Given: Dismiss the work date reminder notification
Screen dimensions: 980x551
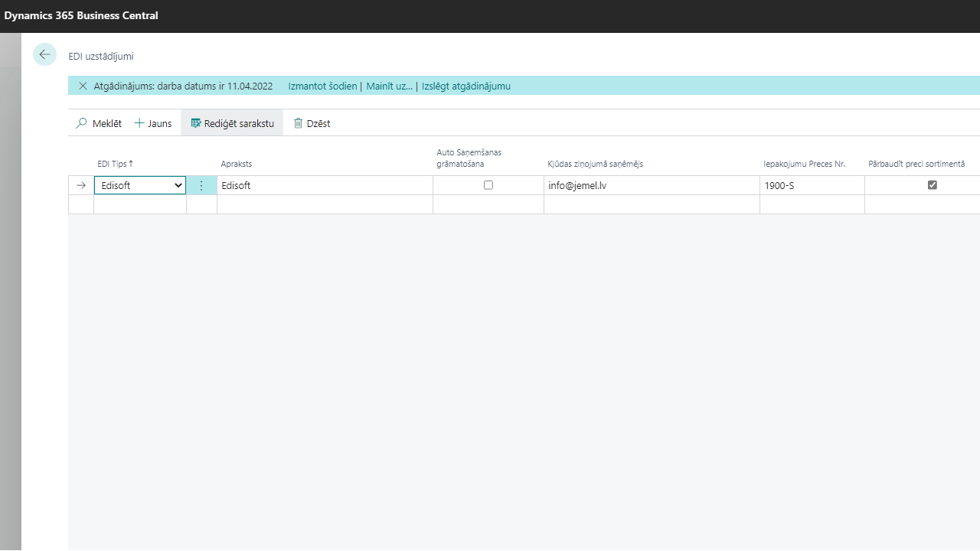Looking at the screenshot, I should [x=83, y=86].
